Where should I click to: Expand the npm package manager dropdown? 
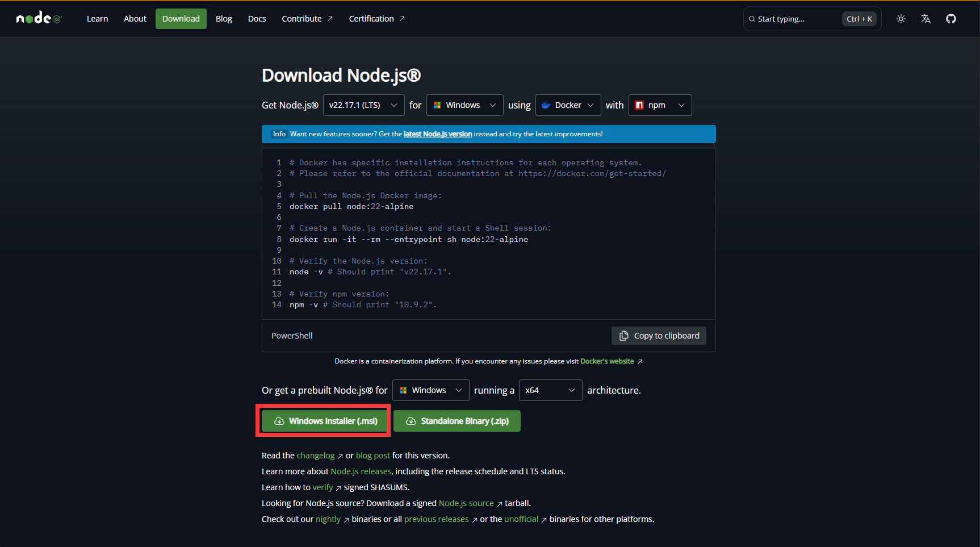660,105
